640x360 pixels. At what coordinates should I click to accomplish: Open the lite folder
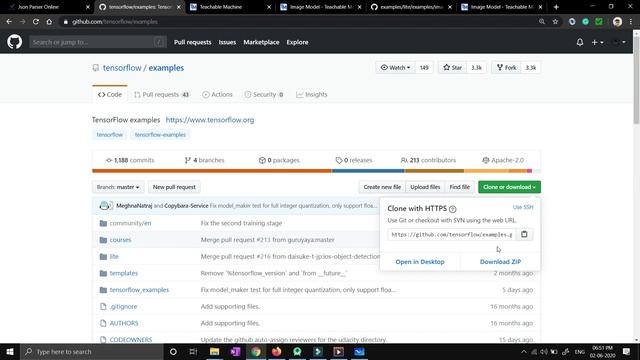[x=114, y=257]
